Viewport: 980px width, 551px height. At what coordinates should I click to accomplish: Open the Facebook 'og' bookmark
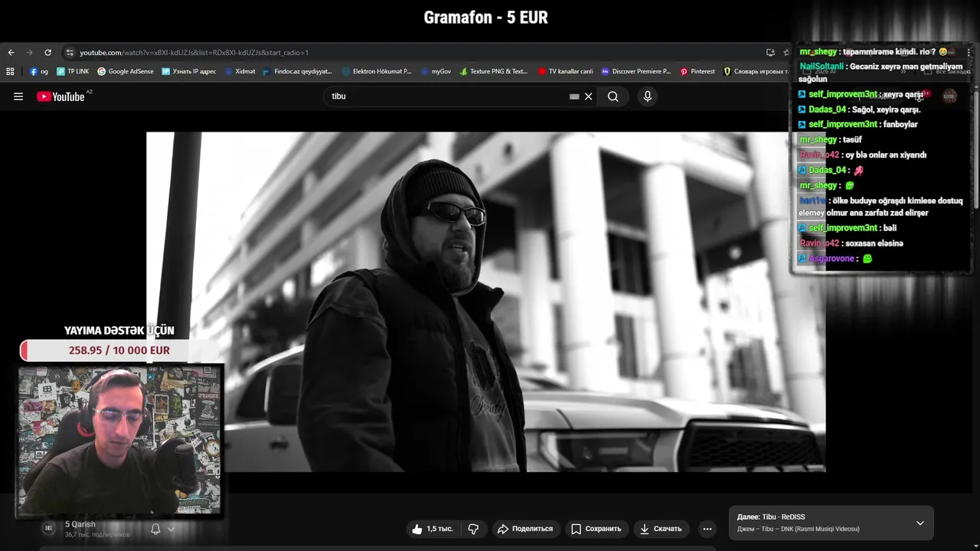click(39, 71)
